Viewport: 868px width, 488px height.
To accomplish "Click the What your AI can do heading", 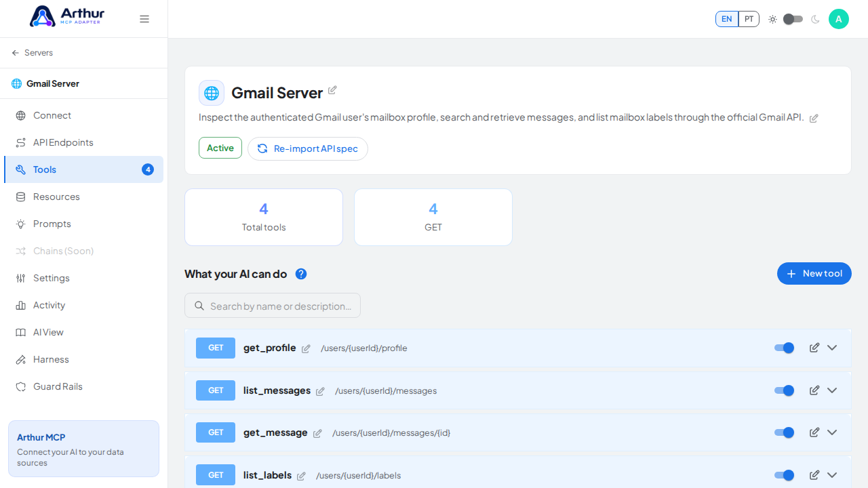I will coord(236,274).
